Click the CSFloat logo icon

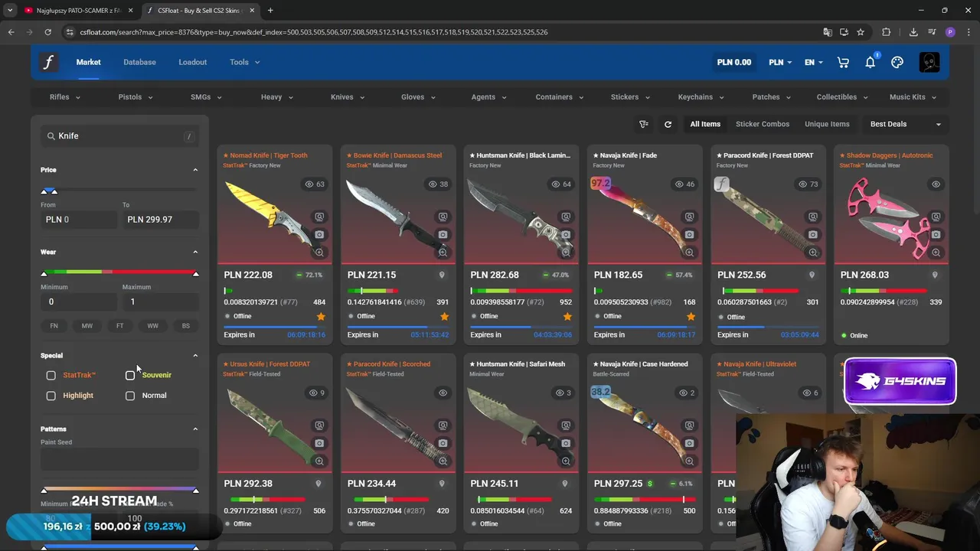[x=48, y=62]
